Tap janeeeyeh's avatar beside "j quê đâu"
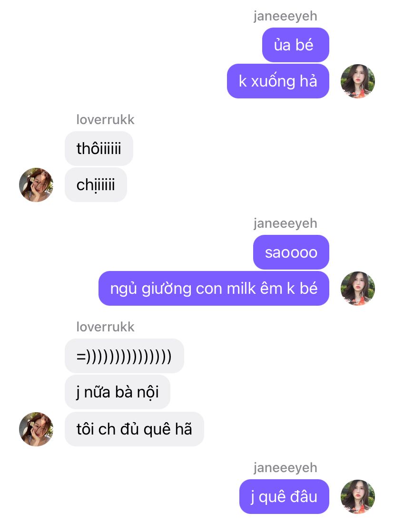This screenshot has height=532, width=394. (x=358, y=496)
